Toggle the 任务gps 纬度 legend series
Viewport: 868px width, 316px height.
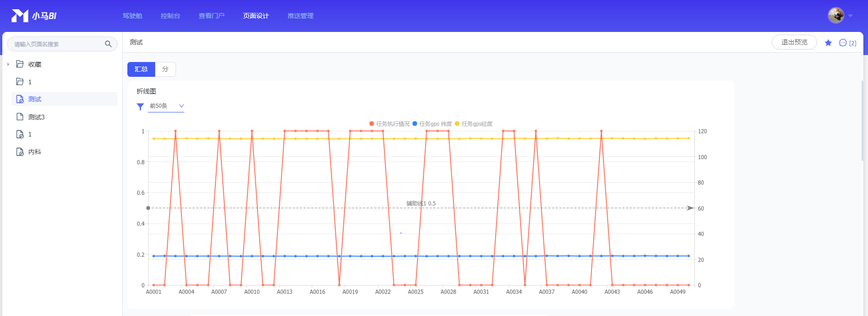point(432,124)
